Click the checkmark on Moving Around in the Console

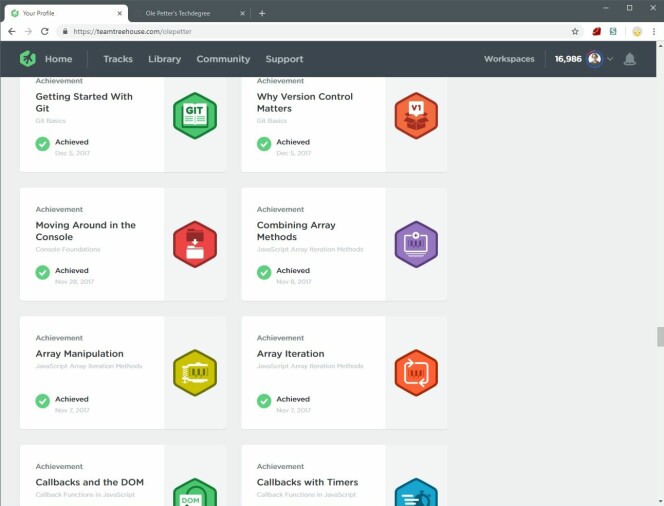[42, 272]
